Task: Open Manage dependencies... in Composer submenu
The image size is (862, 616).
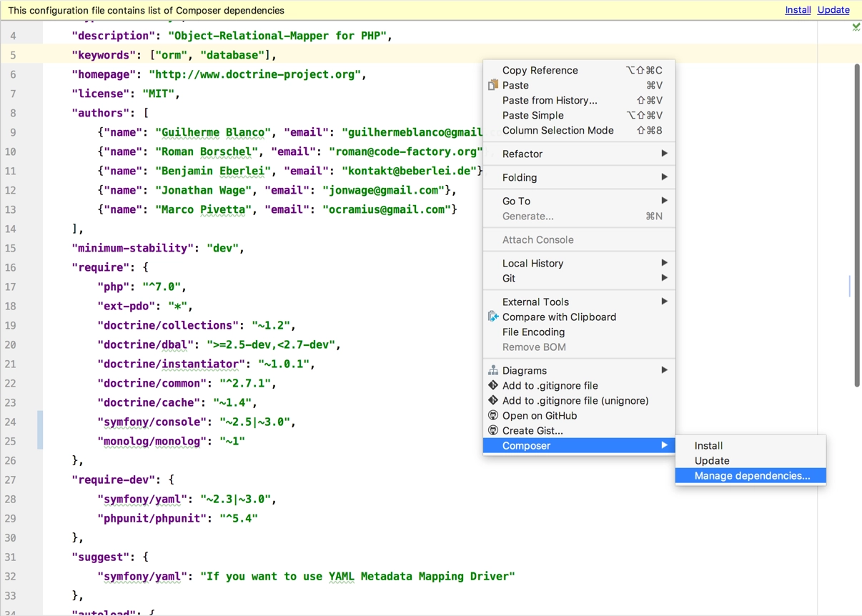Action: (x=750, y=475)
